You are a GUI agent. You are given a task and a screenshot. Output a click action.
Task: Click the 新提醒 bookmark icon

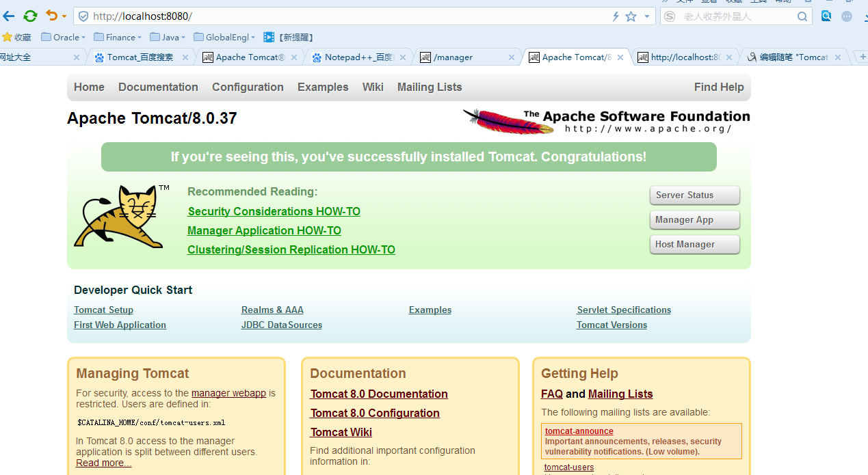point(269,37)
